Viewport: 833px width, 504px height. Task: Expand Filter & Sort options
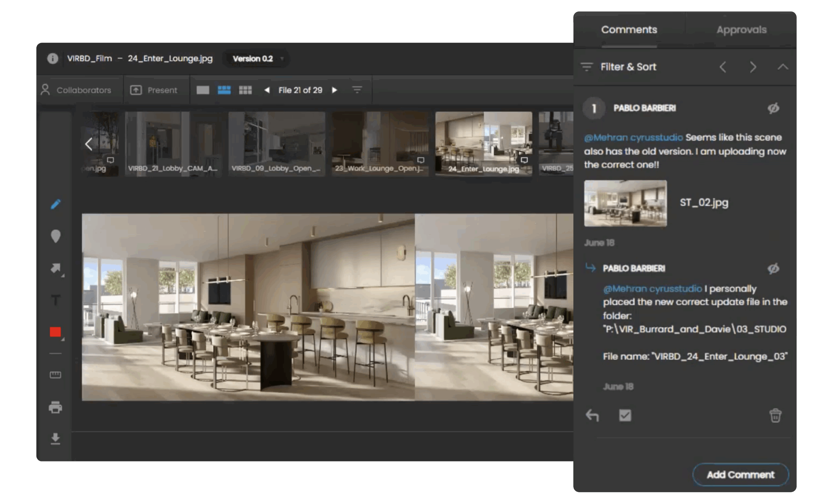click(618, 67)
